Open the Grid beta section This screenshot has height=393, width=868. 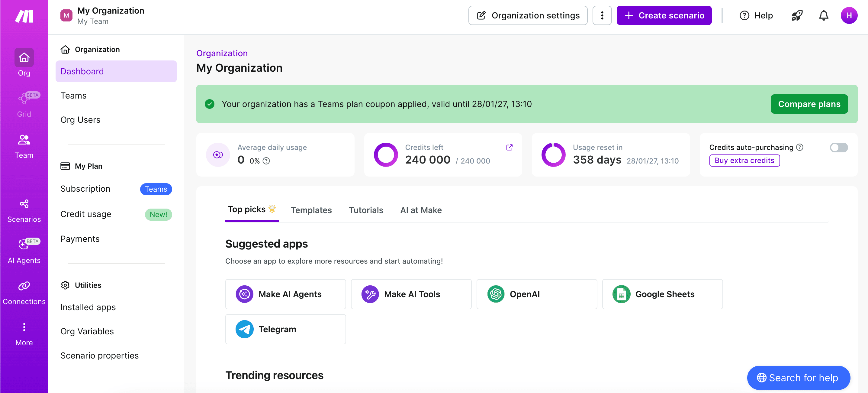click(x=24, y=104)
